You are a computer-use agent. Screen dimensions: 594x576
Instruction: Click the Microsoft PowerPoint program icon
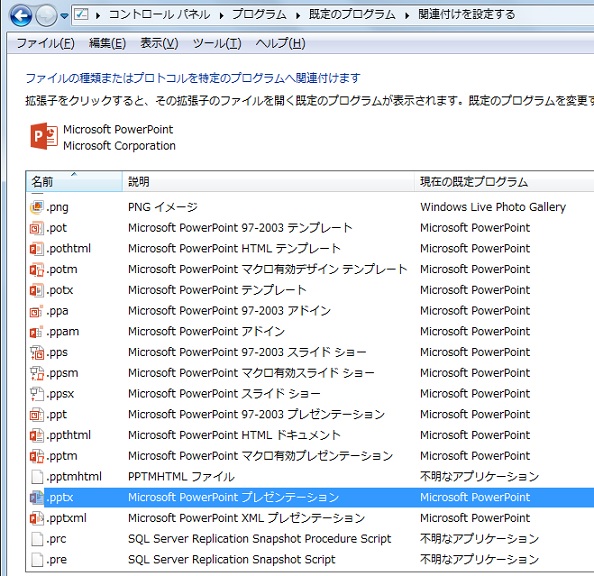tap(44, 136)
